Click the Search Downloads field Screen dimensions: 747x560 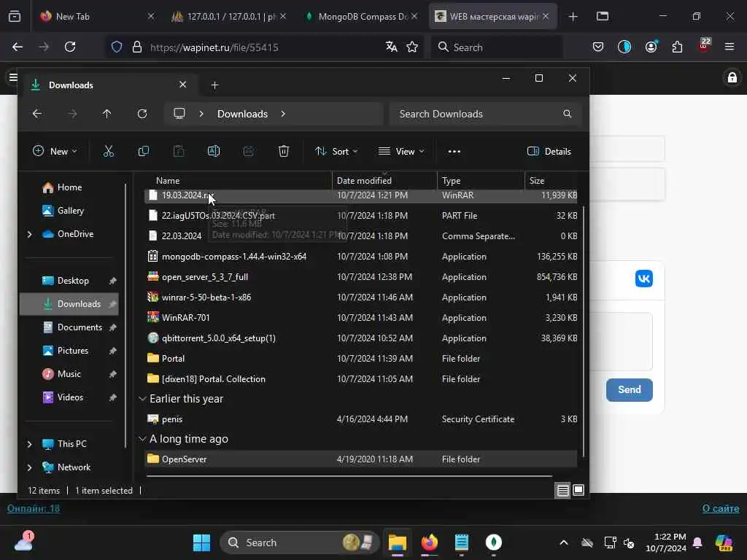coord(485,114)
